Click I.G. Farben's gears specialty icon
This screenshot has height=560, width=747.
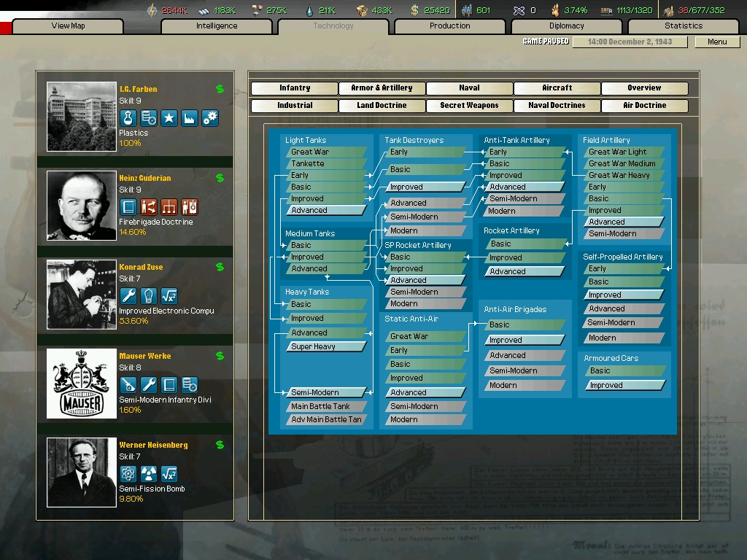210,117
